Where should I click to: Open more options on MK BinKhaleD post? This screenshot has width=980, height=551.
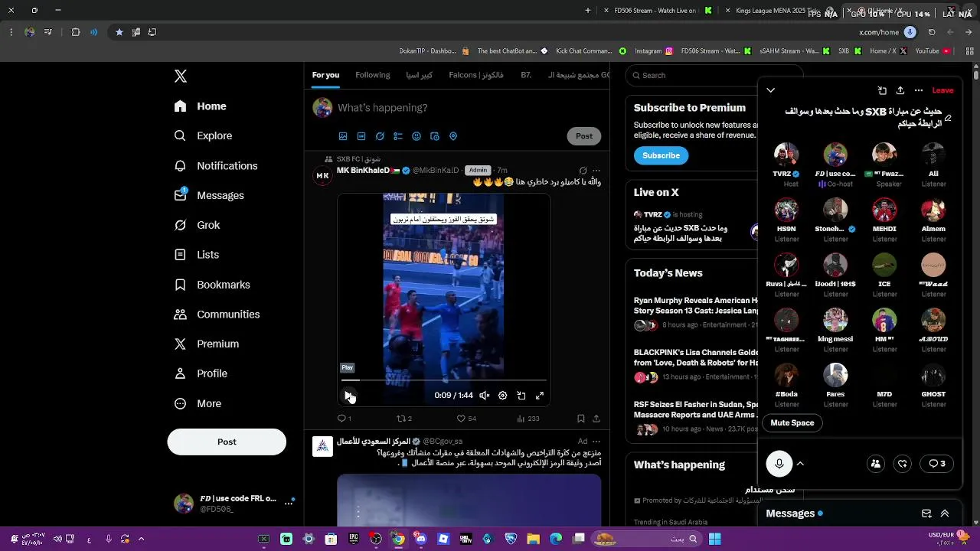596,171
